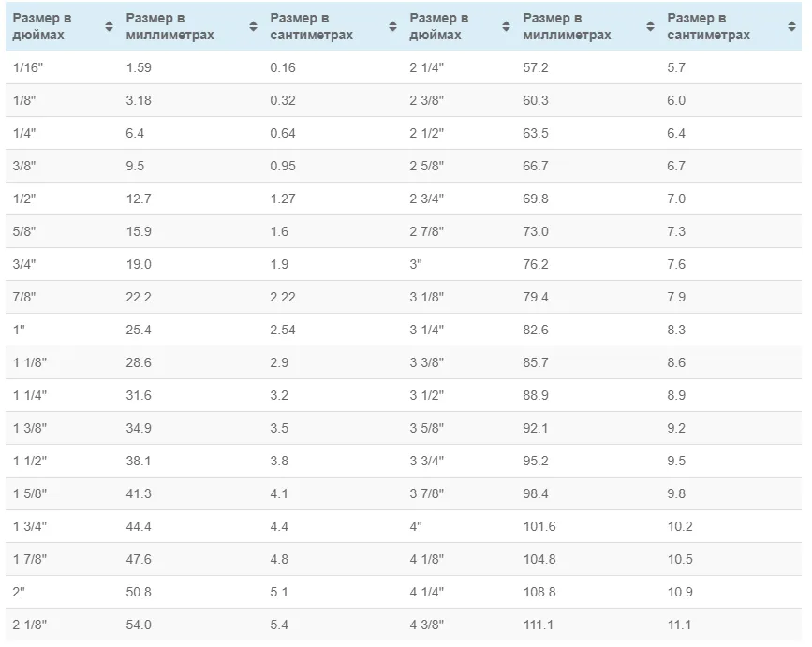812x647 pixels.
Task: Click "Размер в сантиметрах" header above 0.16
Action: 311,26
